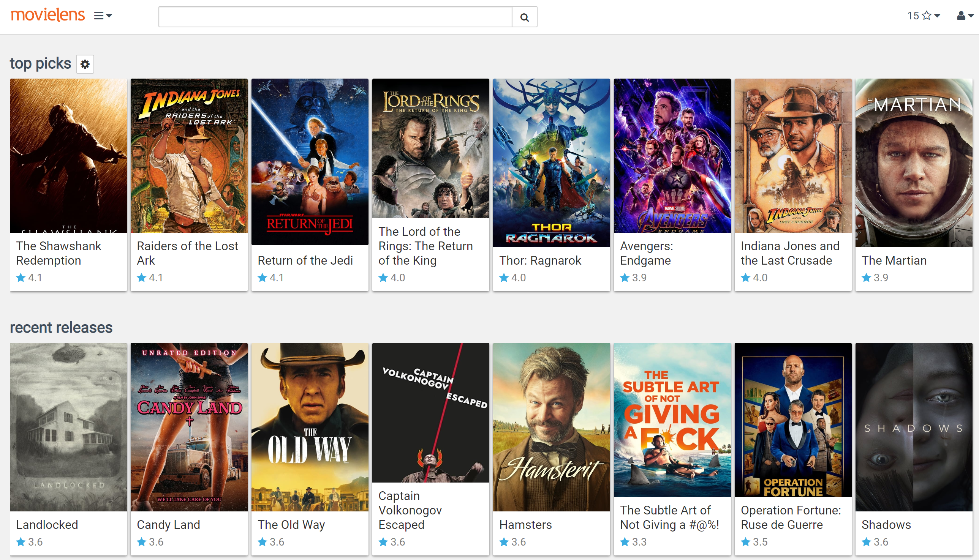Open Raiders of the Lost Ark poster

coord(189,156)
